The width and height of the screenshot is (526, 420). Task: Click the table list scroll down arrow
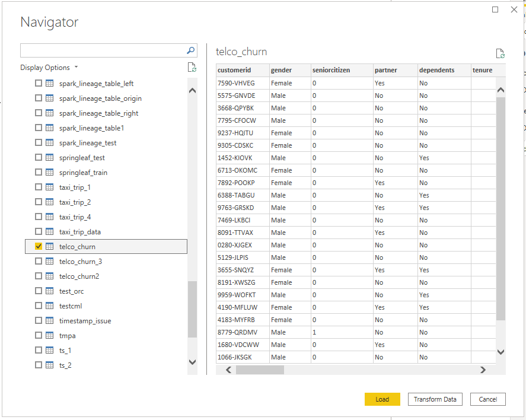(x=192, y=362)
